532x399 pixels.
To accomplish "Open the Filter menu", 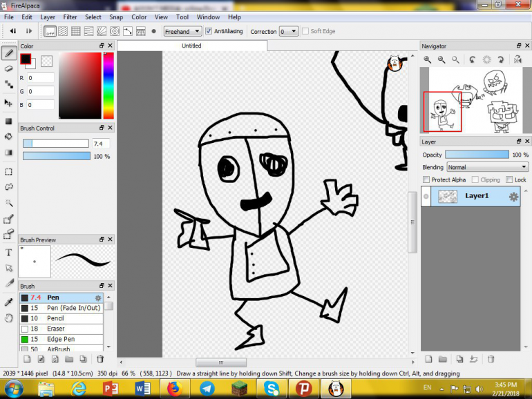I will point(70,17).
